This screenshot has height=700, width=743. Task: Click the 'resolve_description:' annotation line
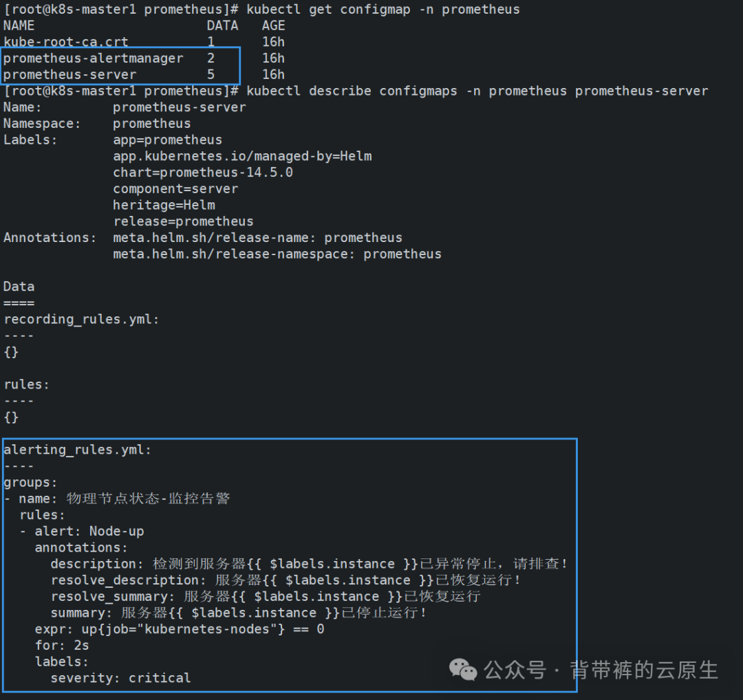[x=286, y=580]
